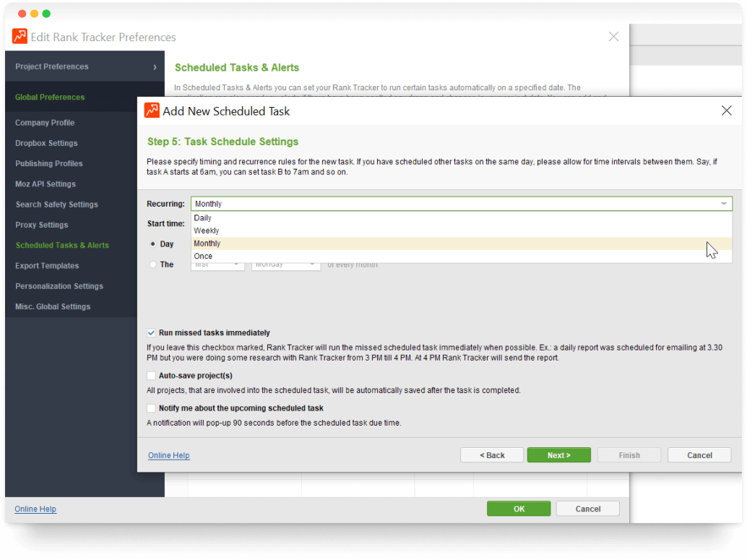Select the 'The' radio button
The image size is (747, 560).
tap(153, 264)
